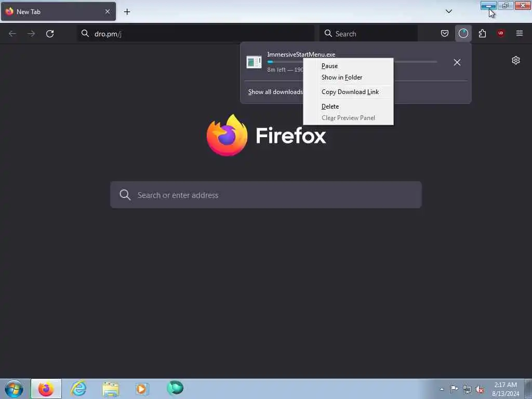The width and height of the screenshot is (532, 399).
Task: Open the network status tray icon
Action: tap(467, 389)
